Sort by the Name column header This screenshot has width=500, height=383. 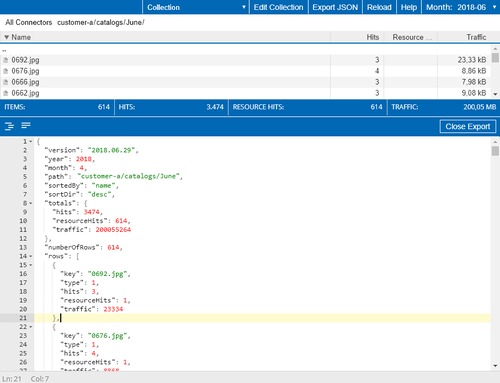point(165,37)
